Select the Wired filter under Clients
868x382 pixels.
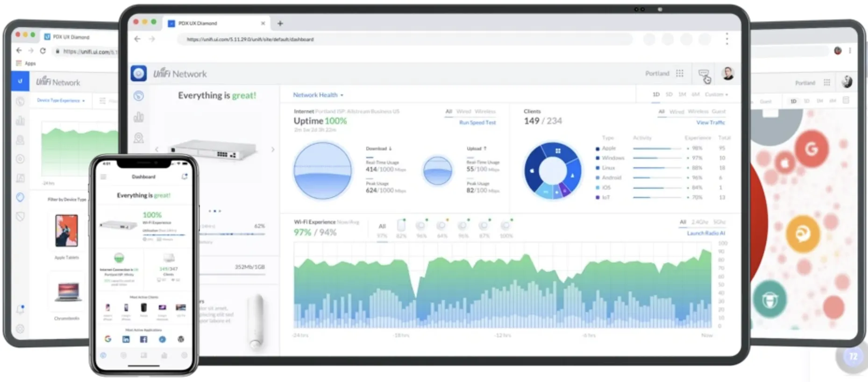click(x=676, y=112)
